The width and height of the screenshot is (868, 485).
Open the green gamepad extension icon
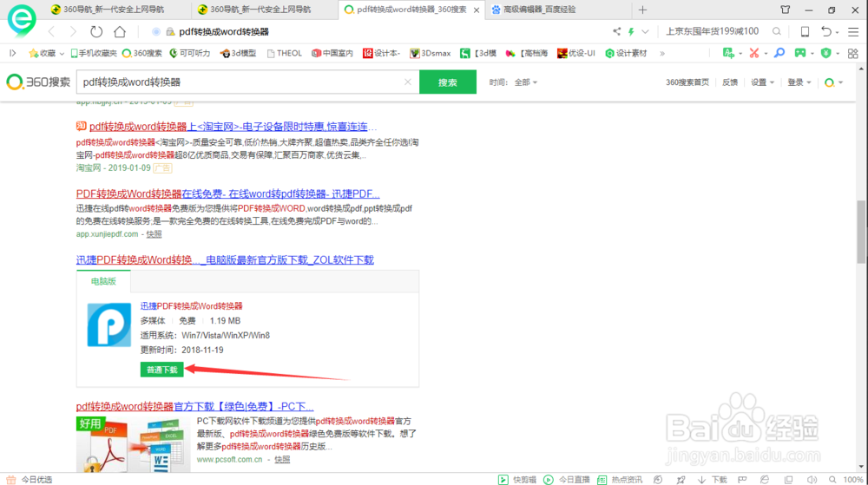(x=800, y=53)
